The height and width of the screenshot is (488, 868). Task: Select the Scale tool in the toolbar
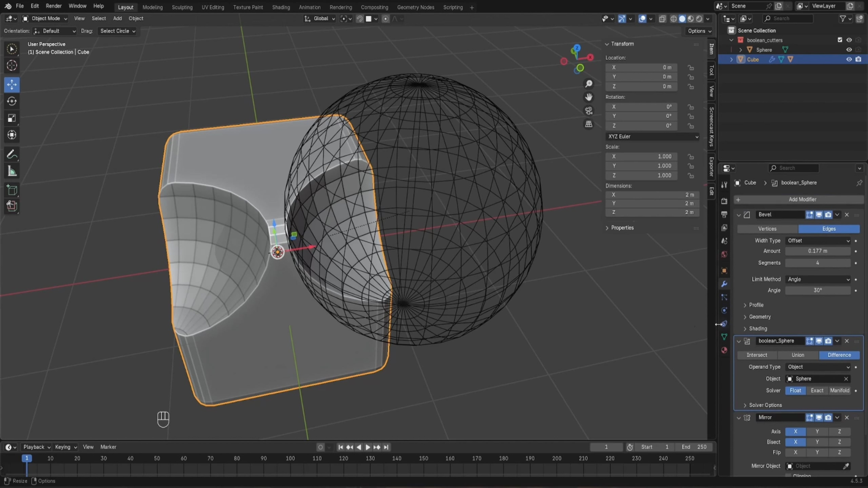coord(12,118)
